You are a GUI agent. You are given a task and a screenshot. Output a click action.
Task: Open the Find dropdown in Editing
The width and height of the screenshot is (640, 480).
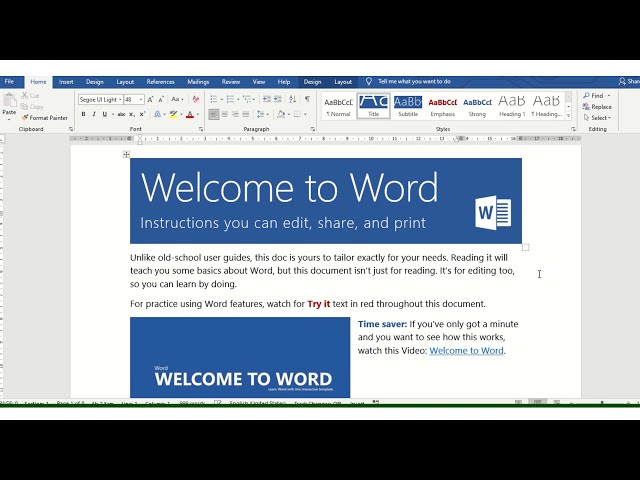tap(609, 96)
